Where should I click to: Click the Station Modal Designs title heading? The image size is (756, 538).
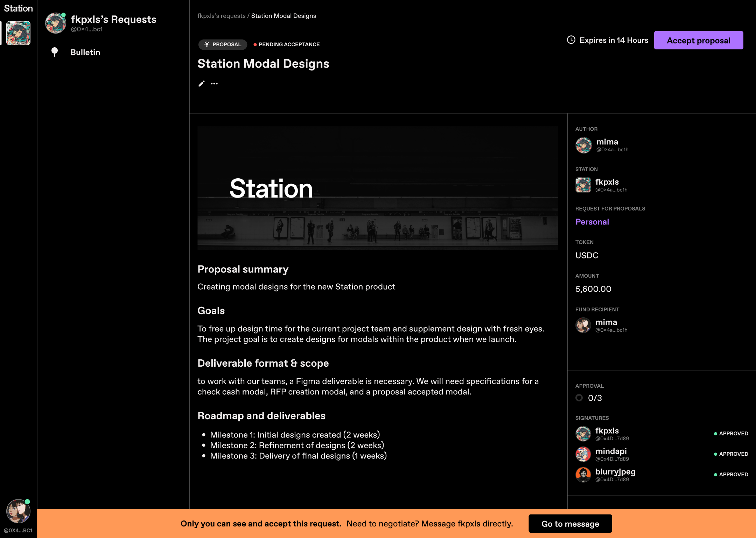(263, 64)
